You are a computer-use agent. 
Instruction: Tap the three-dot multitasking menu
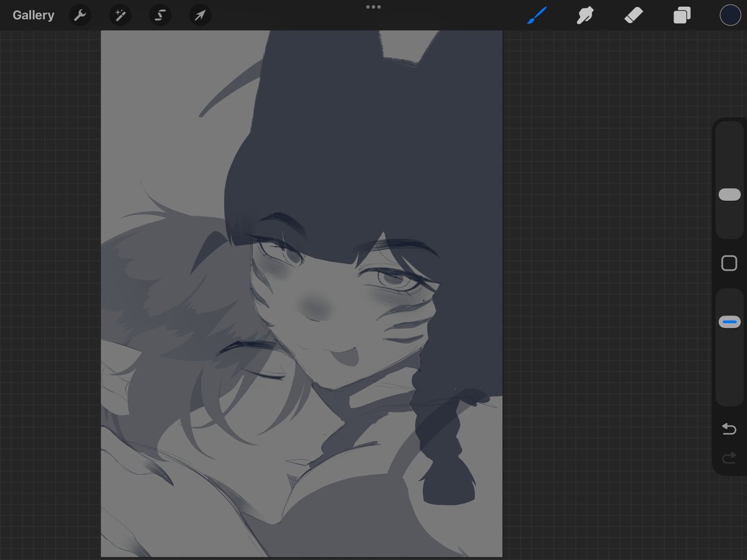pyautogui.click(x=374, y=7)
